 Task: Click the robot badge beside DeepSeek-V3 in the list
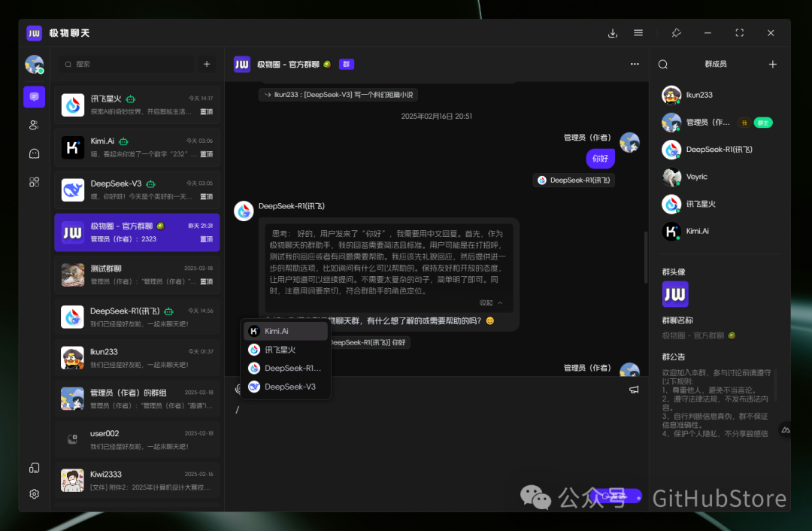click(150, 184)
